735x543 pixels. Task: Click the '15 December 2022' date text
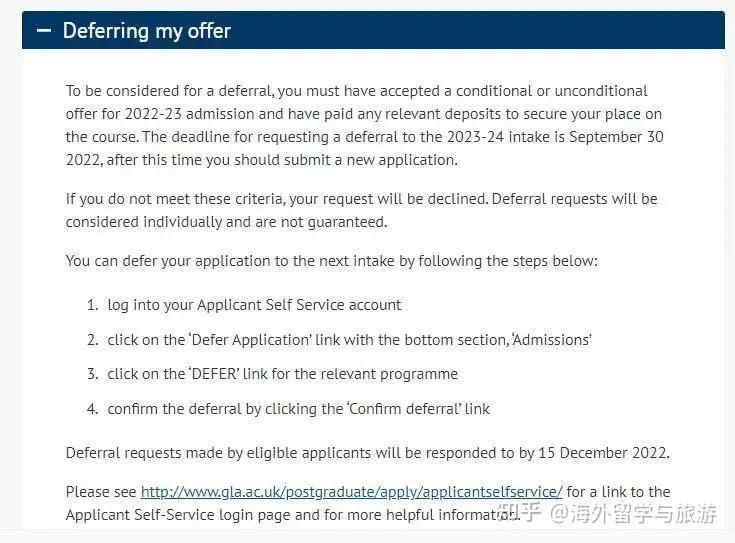click(604, 453)
